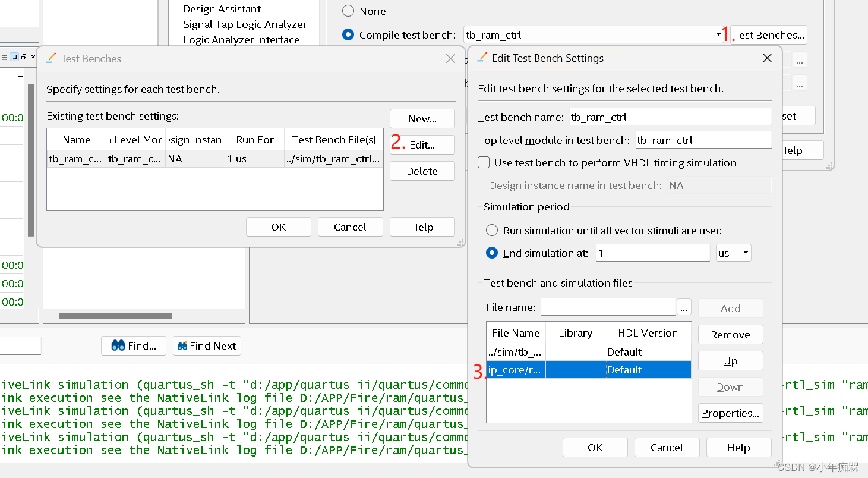This screenshot has width=868, height=478.
Task: Click New... in Test Benches dialog
Action: [422, 119]
